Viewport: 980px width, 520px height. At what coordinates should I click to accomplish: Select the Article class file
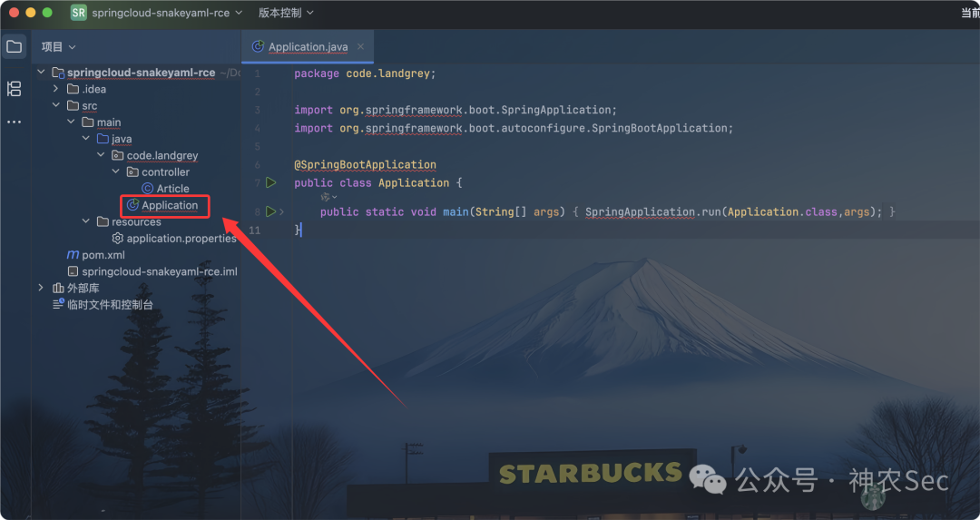click(x=173, y=188)
